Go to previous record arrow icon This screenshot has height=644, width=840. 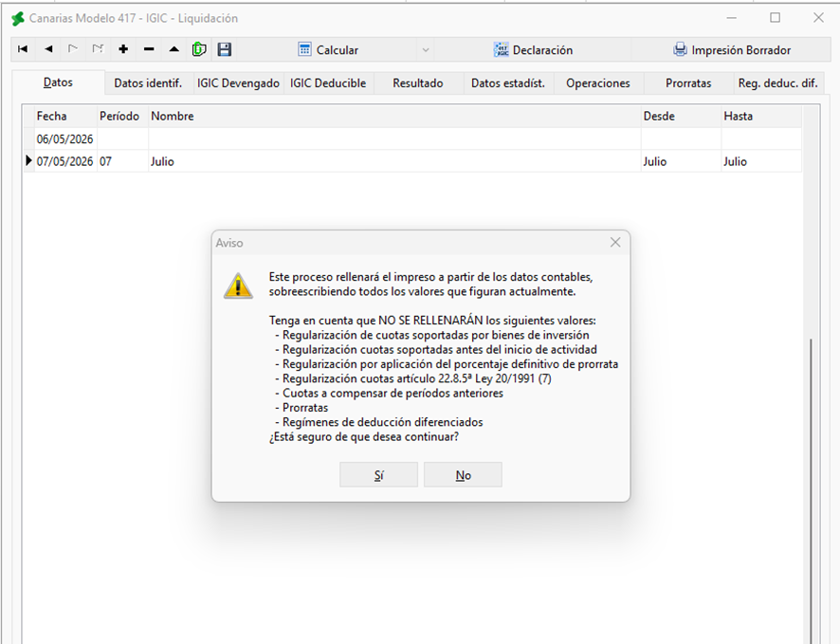tap(48, 49)
